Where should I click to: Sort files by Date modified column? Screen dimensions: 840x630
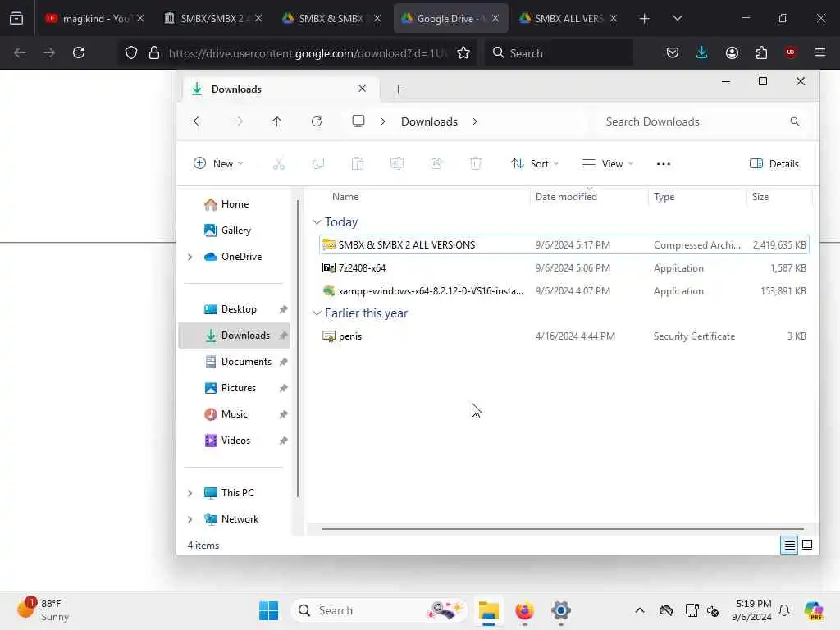(x=566, y=197)
